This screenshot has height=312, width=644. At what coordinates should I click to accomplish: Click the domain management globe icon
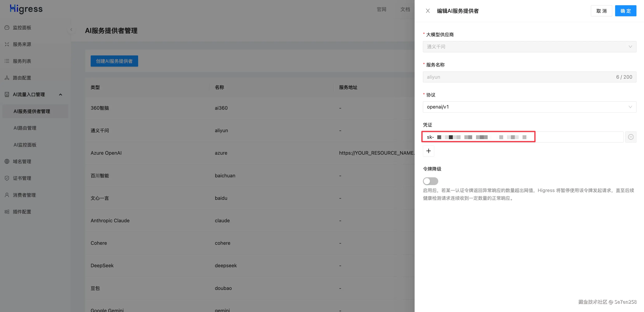[7, 161]
